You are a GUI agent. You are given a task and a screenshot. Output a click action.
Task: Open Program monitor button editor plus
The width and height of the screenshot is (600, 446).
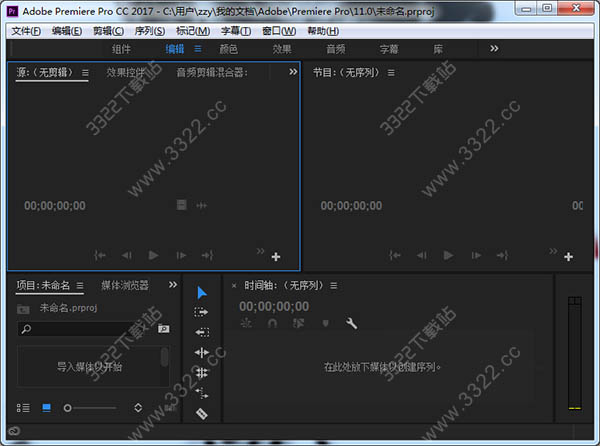pyautogui.click(x=568, y=257)
